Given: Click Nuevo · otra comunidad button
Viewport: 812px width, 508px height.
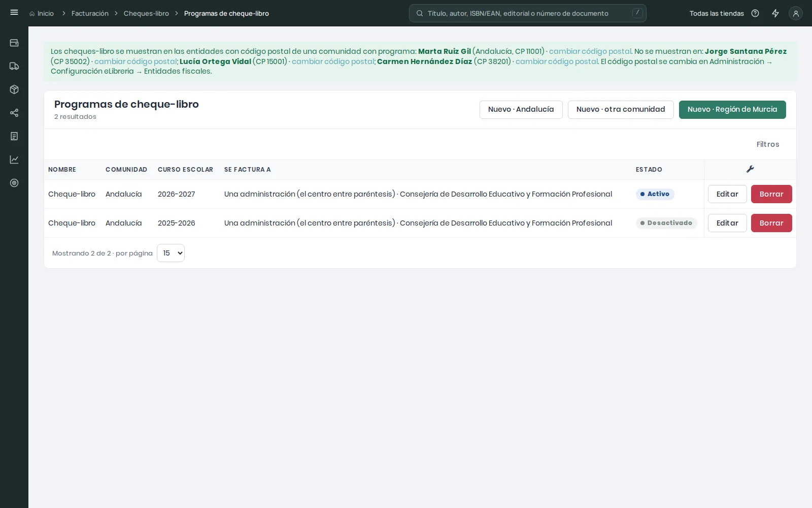Looking at the screenshot, I should [621, 110].
